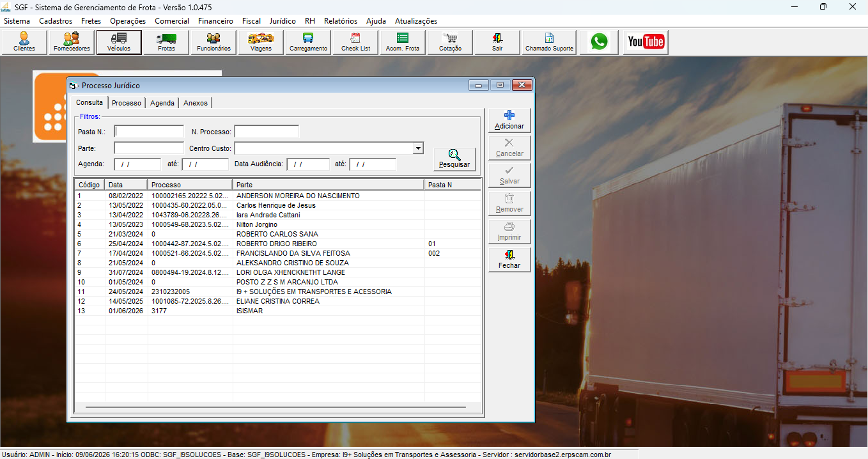Switch to the Anexos tab
The height and width of the screenshot is (459, 868).
point(196,103)
